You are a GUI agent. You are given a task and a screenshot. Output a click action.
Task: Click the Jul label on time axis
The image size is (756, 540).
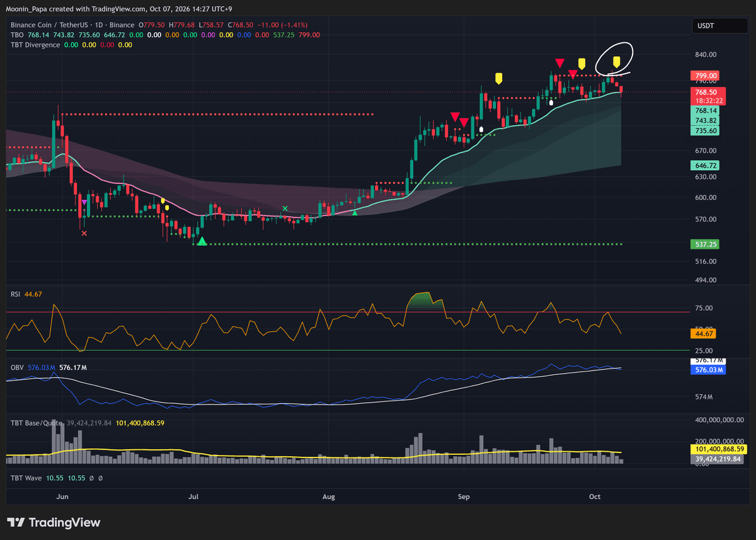coord(193,497)
